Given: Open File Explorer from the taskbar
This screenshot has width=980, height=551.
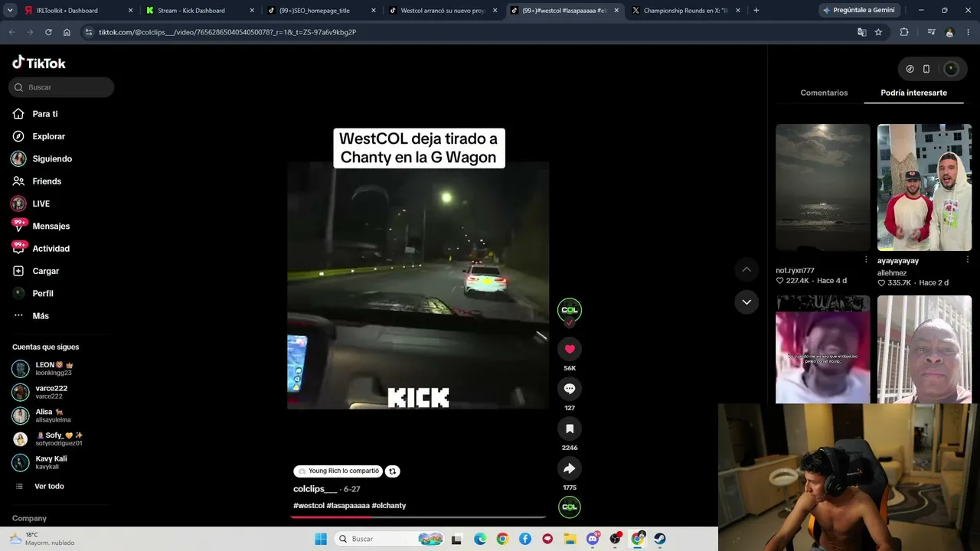Looking at the screenshot, I should (570, 539).
